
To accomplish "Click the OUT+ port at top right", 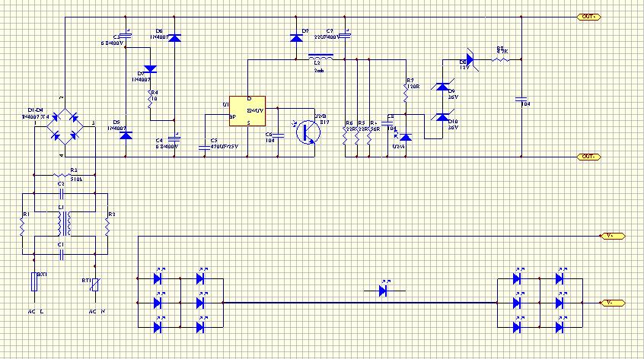I will click(588, 16).
